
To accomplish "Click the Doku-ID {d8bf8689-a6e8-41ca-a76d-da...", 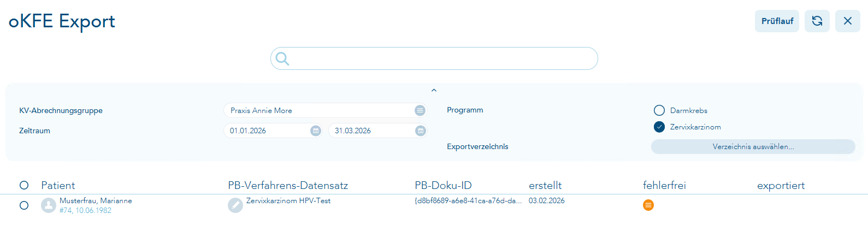I will 468,200.
